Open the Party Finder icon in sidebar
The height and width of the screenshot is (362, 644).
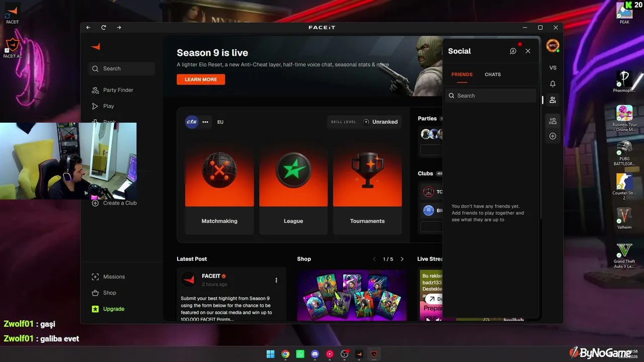[x=95, y=90]
